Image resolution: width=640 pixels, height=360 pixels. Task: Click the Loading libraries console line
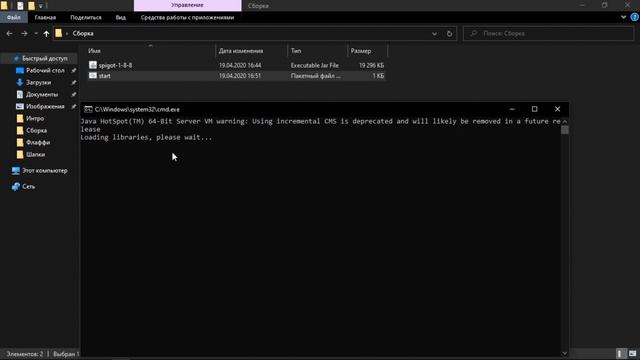pos(146,137)
